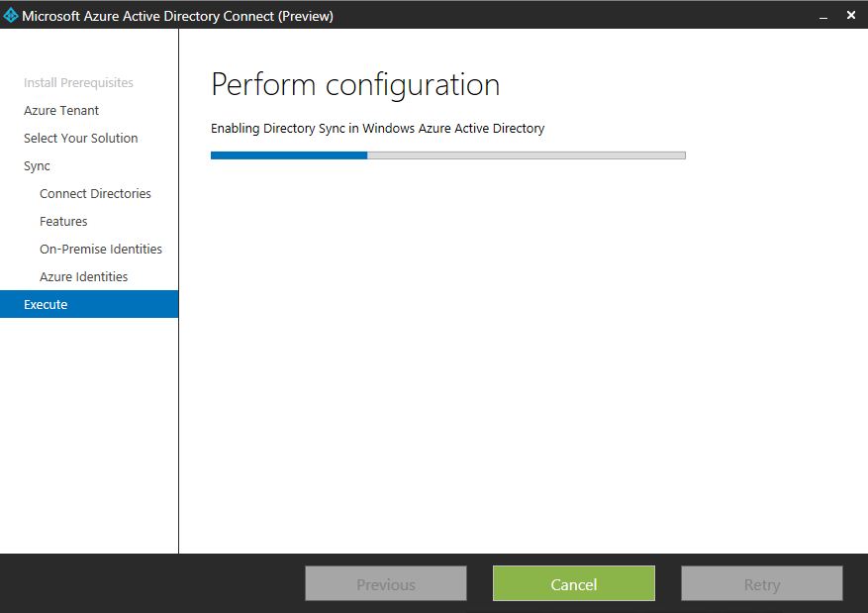Click the Perform configuration heading
Screen dimensions: 868x613
point(355,85)
